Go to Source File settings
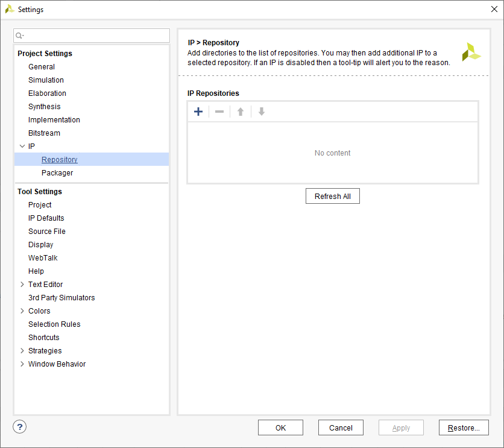Screen dimensions: 504x448 [47, 232]
